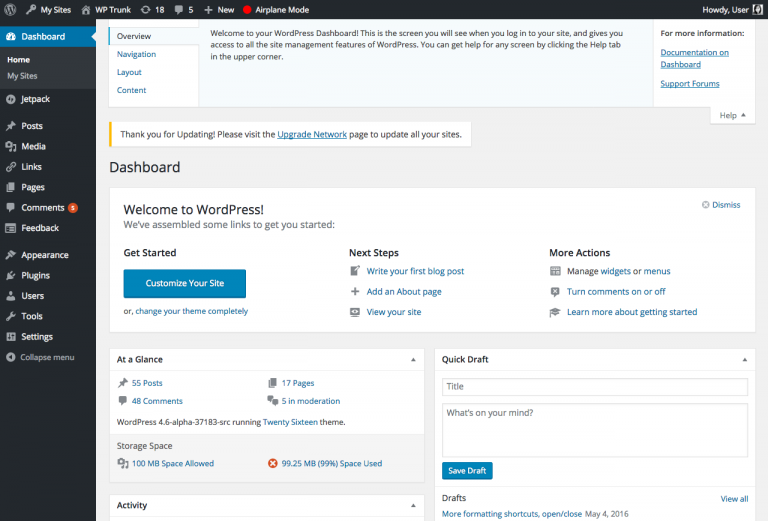
Task: Click the Plugins sidebar icon
Action: tap(10, 275)
